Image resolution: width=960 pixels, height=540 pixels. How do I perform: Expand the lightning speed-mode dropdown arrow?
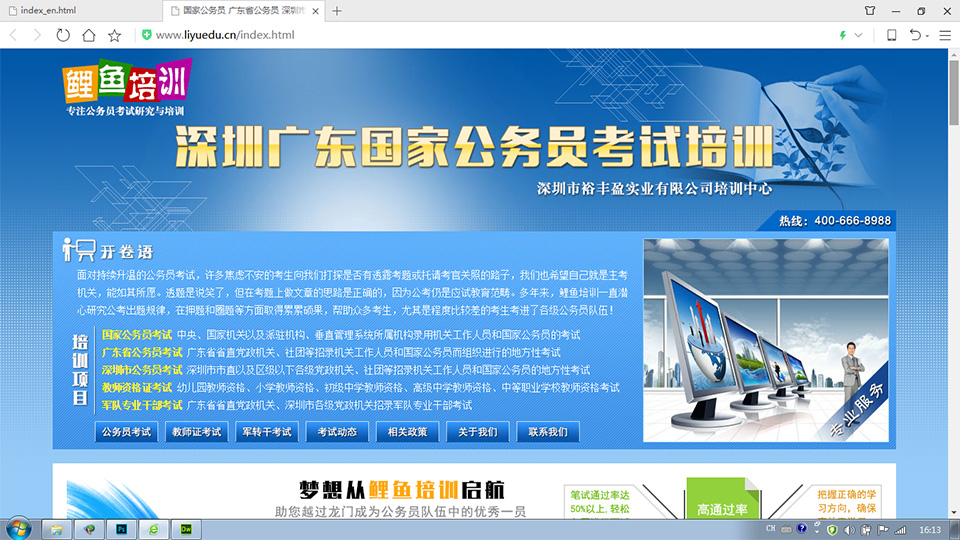858,35
